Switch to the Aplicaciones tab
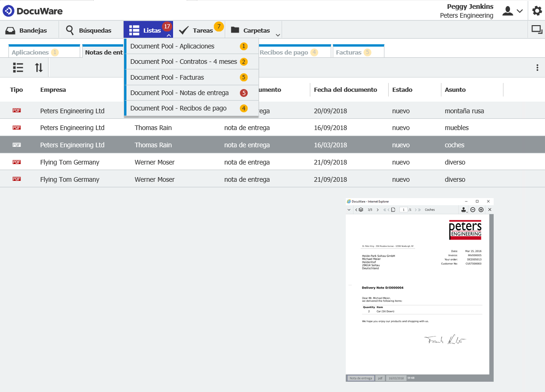The image size is (545, 392). point(31,52)
